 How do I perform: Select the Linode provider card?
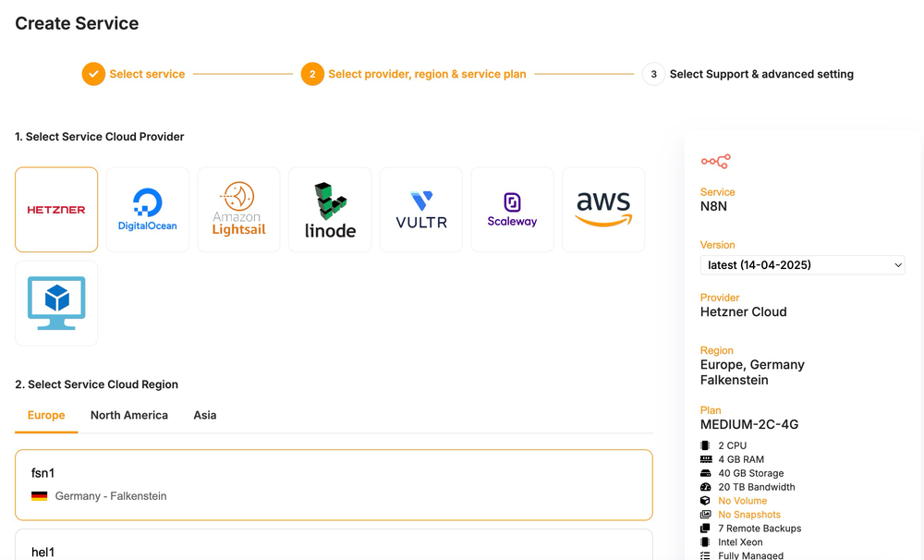[330, 210]
